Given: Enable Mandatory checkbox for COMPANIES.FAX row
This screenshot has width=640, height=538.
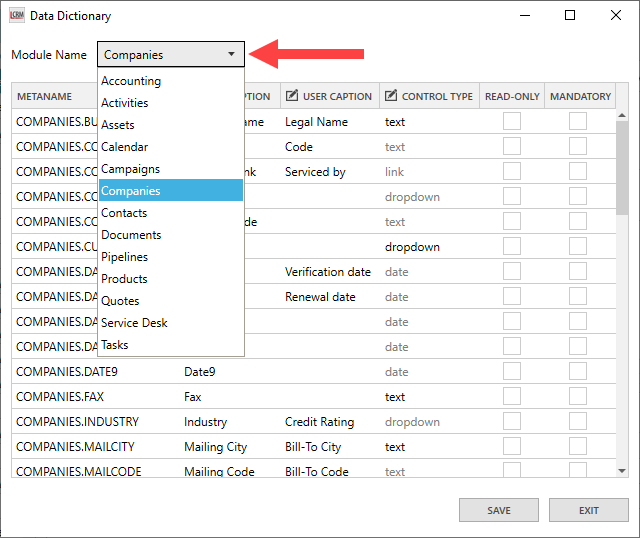Looking at the screenshot, I should click(578, 397).
